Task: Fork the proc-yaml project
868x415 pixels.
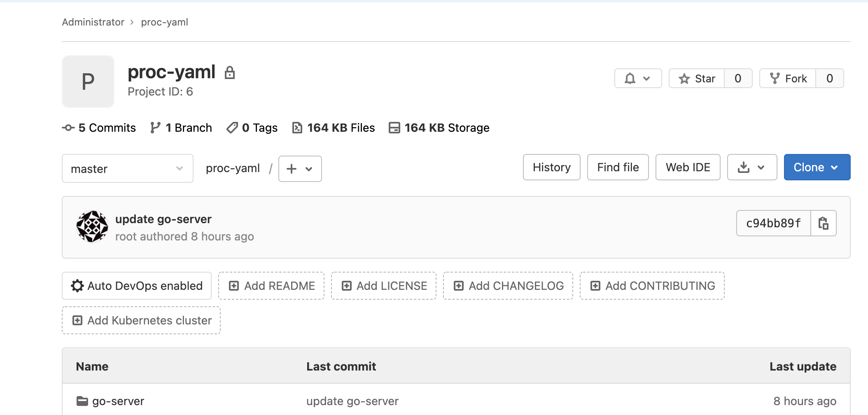Action: (788, 78)
